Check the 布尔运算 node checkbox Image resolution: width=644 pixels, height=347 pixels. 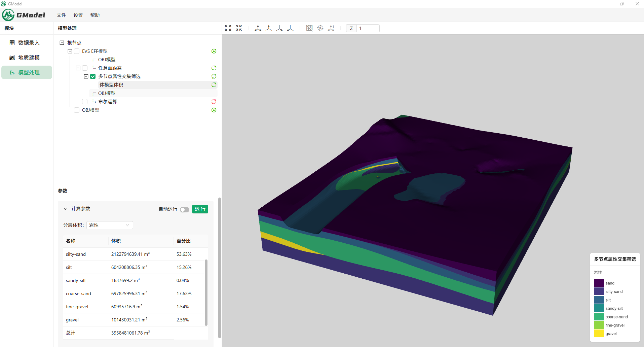click(85, 102)
